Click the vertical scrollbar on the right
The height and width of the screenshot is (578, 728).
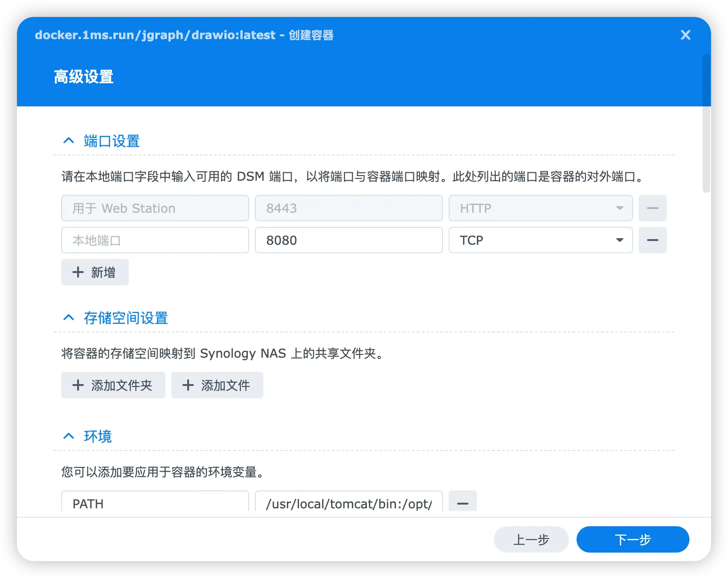pyautogui.click(x=706, y=123)
